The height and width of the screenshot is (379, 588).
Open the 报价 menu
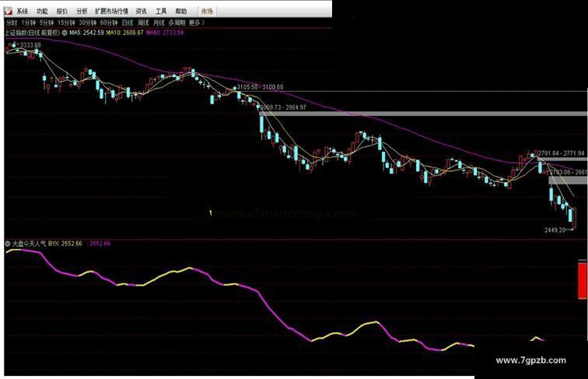(x=62, y=11)
